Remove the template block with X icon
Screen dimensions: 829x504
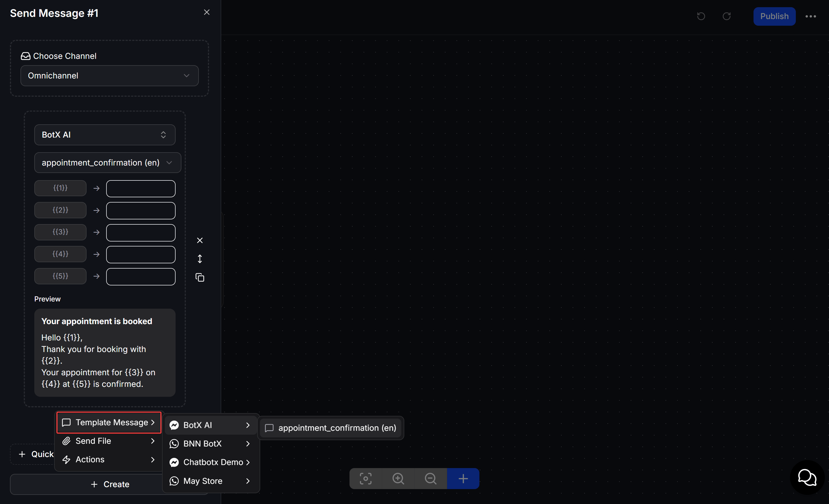(x=200, y=240)
